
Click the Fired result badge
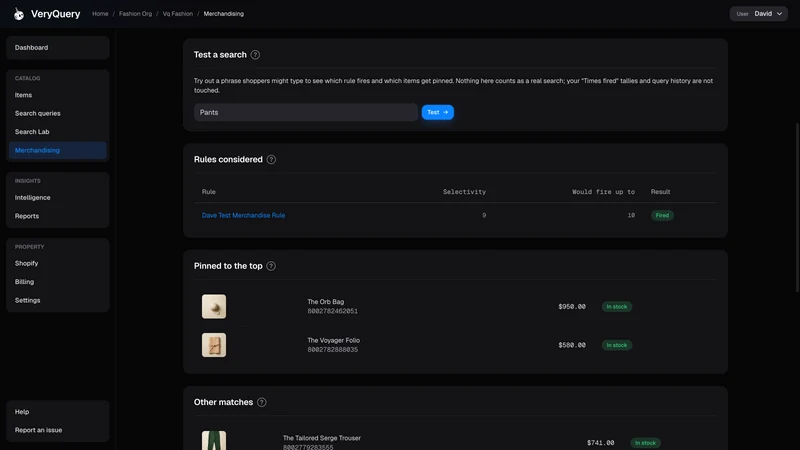(662, 215)
